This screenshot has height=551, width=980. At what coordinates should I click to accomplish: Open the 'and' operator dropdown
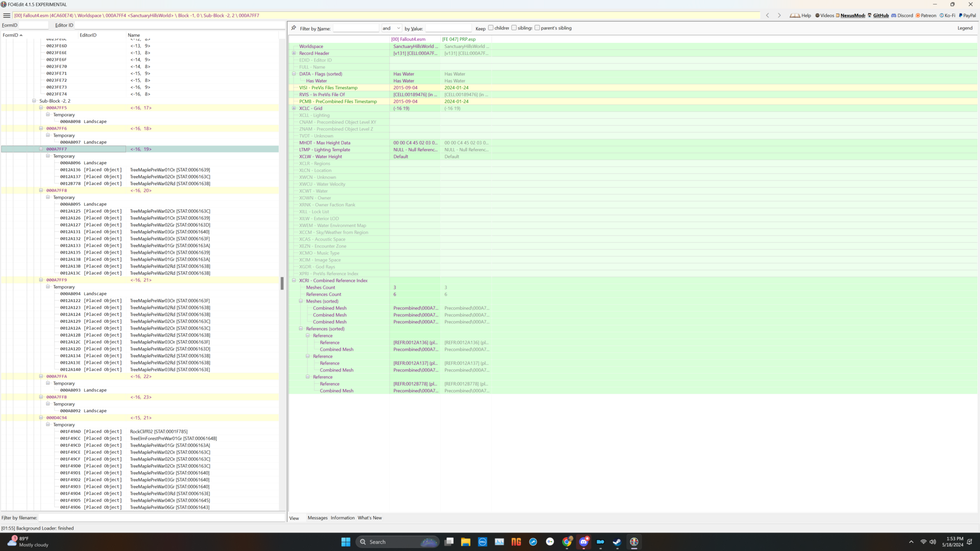tap(391, 28)
